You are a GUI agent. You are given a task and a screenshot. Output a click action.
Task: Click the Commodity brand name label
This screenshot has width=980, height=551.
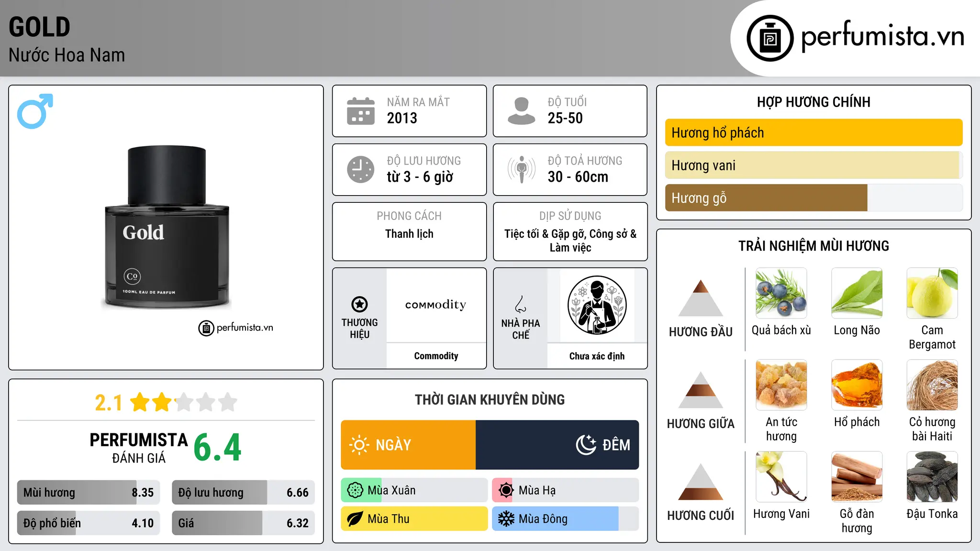pyautogui.click(x=436, y=356)
